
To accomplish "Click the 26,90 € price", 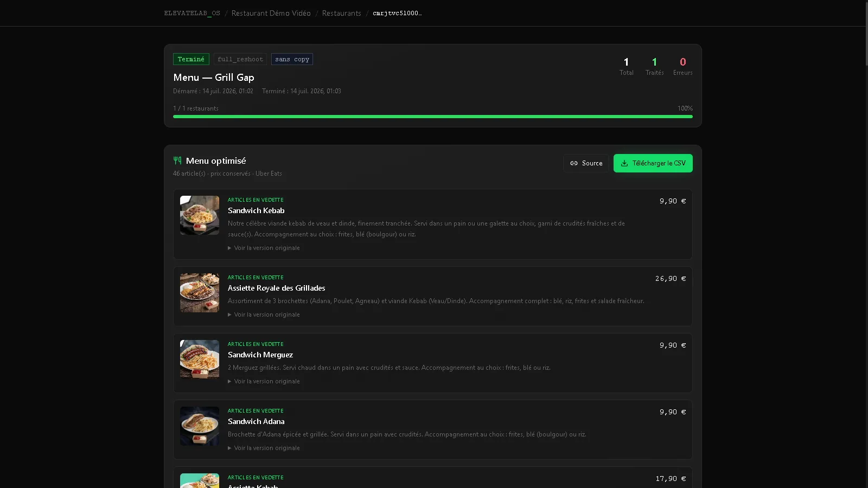I will tap(671, 279).
